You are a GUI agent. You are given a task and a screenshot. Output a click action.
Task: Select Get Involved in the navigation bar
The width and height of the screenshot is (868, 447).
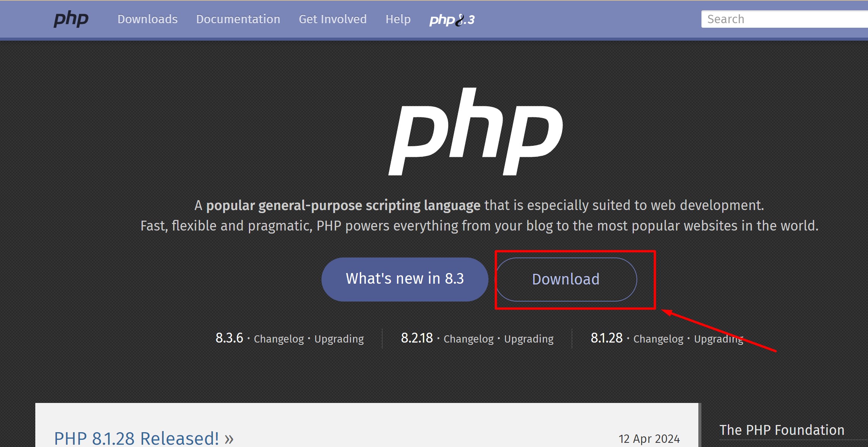click(x=333, y=19)
